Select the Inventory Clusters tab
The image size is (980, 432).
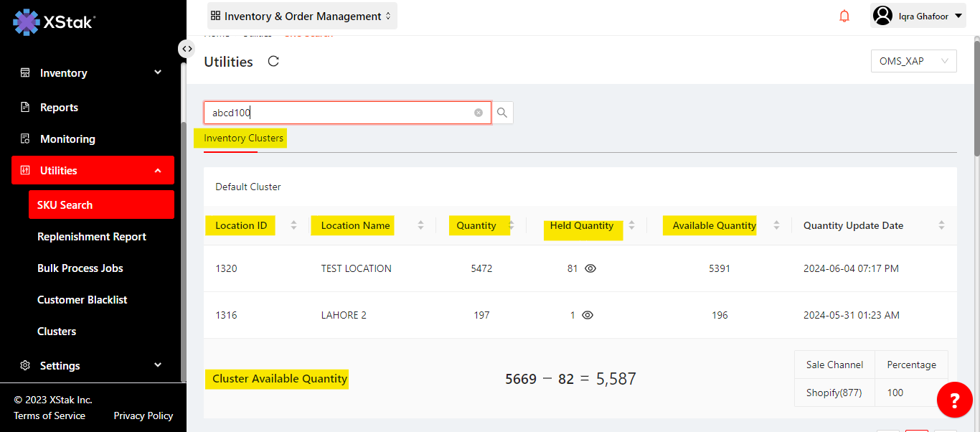click(x=243, y=138)
